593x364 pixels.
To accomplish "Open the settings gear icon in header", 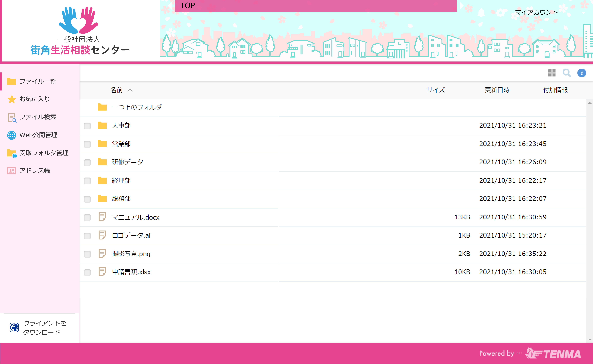I will pos(501,13).
